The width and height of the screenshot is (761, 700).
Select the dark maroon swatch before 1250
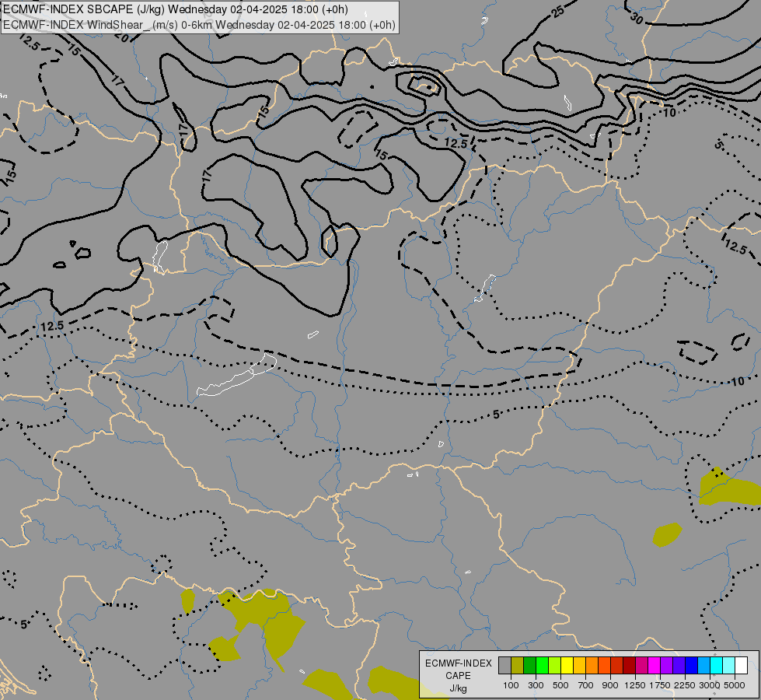pyautogui.click(x=630, y=665)
